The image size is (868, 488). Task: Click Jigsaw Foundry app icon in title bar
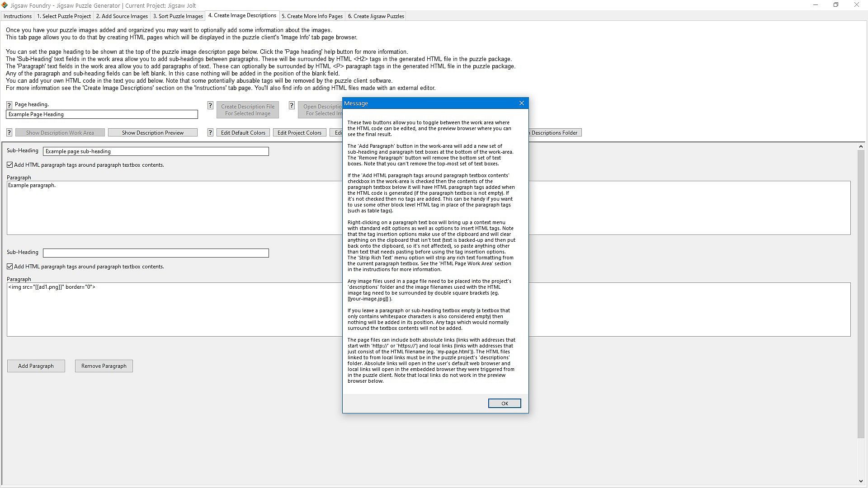click(5, 5)
